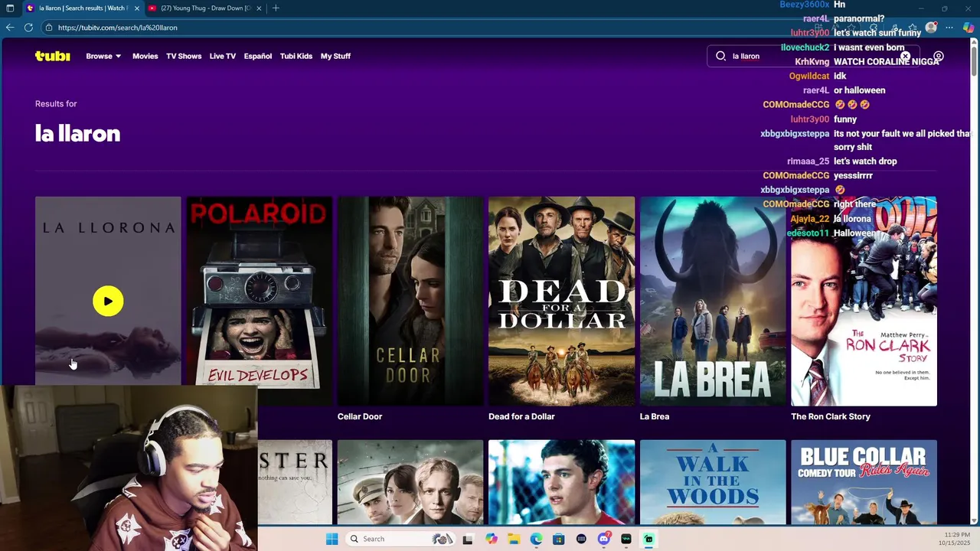
Task: Open My Stuff
Action: 335,56
